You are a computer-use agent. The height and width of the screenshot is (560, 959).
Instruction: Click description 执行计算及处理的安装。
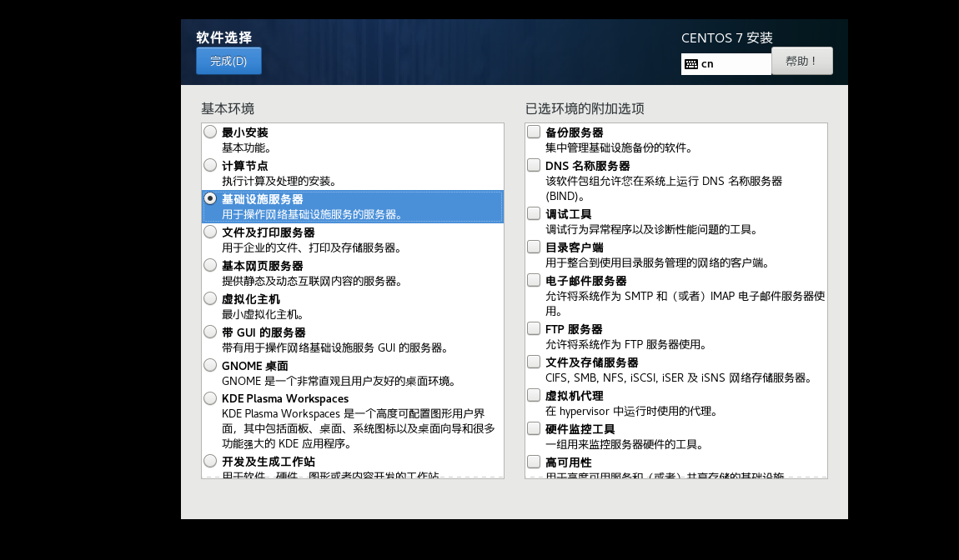coord(279,181)
